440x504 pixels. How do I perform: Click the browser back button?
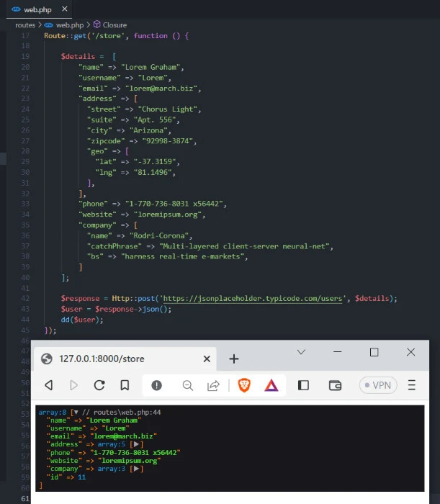click(x=49, y=385)
